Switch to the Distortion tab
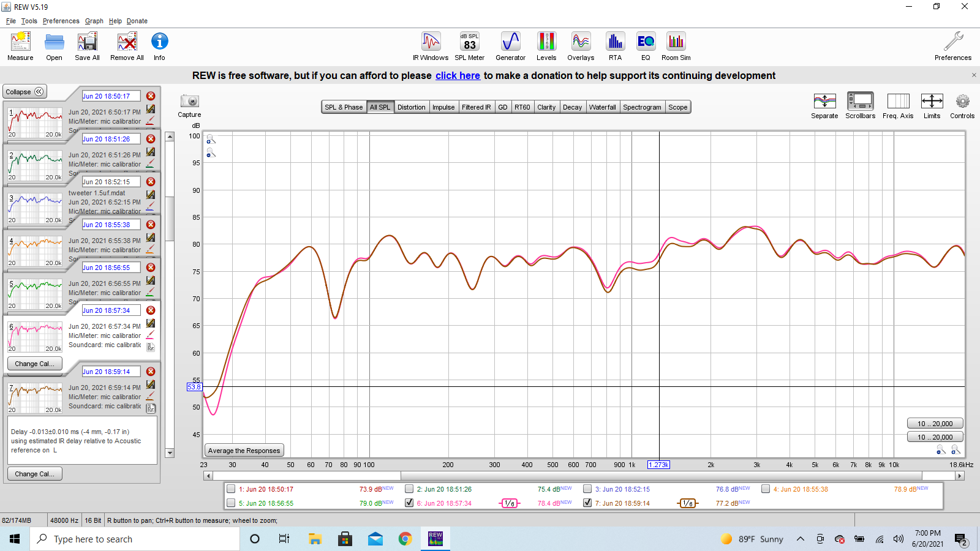Image resolution: width=980 pixels, height=551 pixels. [x=411, y=107]
